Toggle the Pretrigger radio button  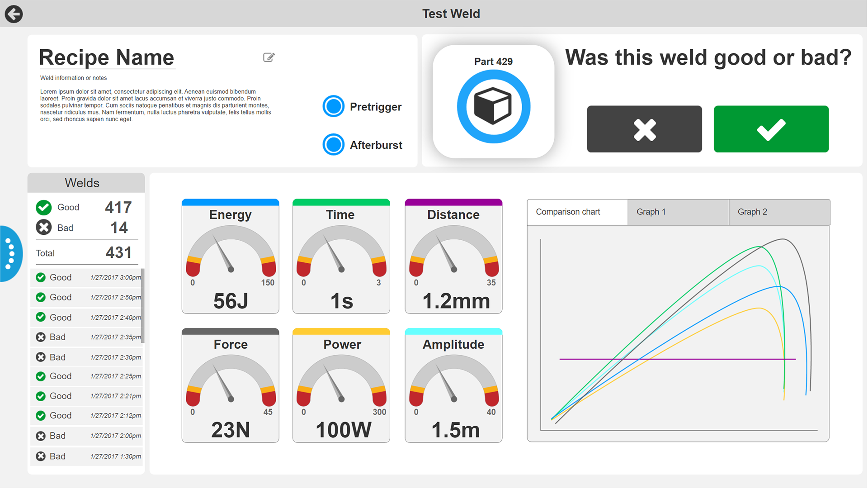(334, 107)
